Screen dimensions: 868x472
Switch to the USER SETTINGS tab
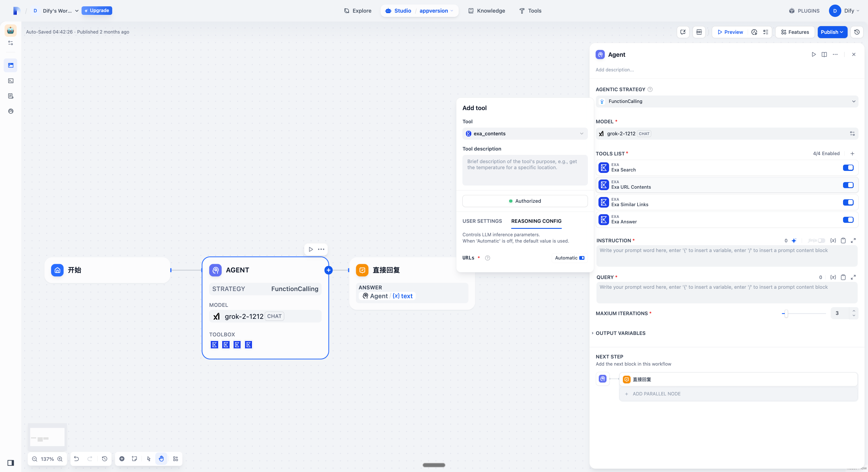click(482, 221)
